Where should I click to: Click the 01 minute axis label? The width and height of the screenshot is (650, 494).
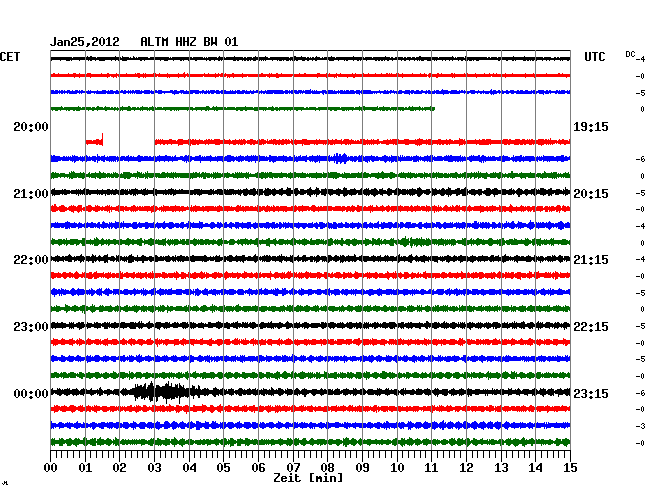pyautogui.click(x=85, y=468)
